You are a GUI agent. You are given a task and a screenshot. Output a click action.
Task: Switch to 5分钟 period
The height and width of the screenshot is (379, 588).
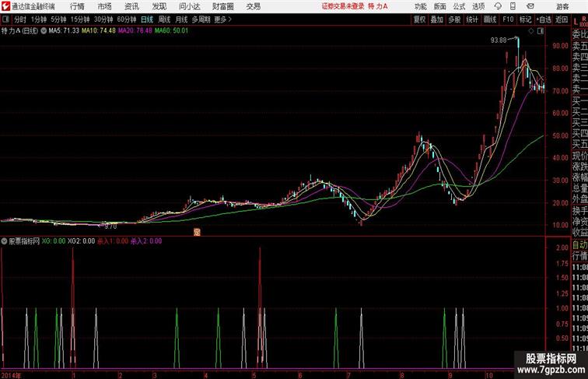click(58, 19)
